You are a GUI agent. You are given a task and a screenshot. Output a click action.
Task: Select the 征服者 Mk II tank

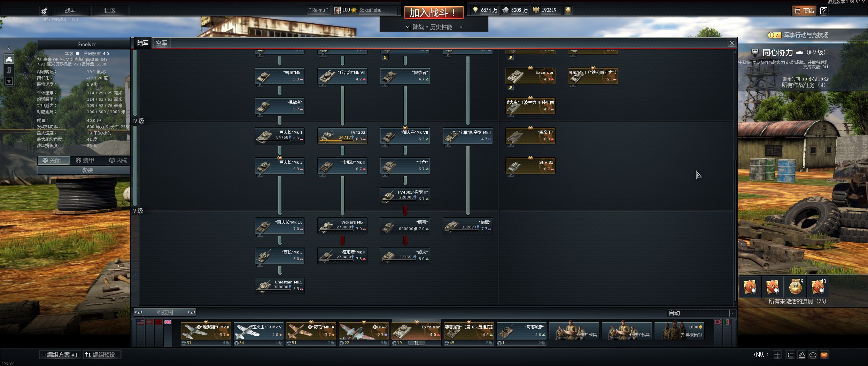tap(342, 256)
